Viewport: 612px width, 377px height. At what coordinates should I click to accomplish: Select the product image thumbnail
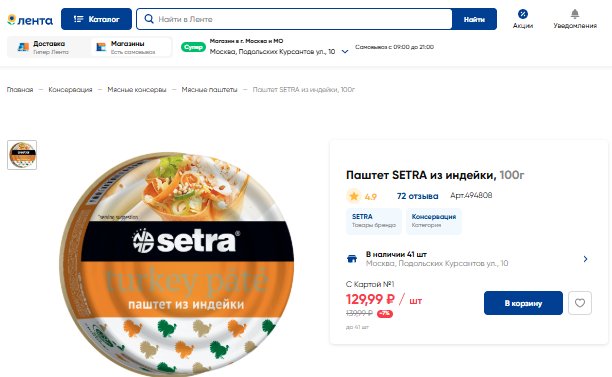pos(22,155)
